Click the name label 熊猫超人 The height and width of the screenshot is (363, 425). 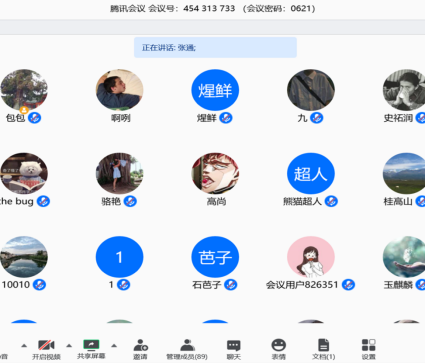click(302, 201)
